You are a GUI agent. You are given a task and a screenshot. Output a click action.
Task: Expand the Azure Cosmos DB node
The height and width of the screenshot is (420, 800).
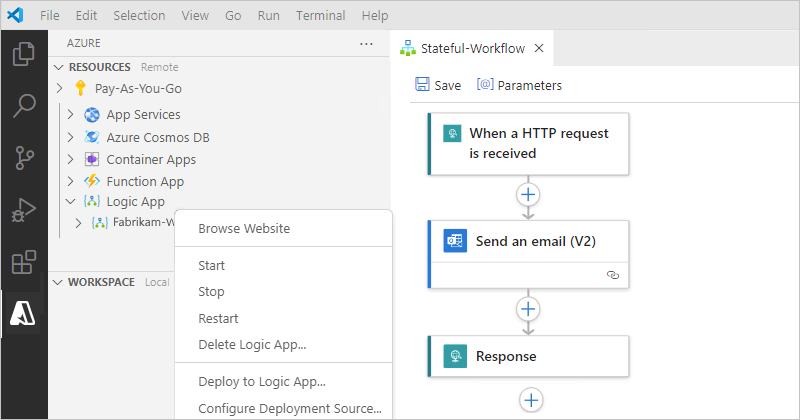pyautogui.click(x=71, y=137)
